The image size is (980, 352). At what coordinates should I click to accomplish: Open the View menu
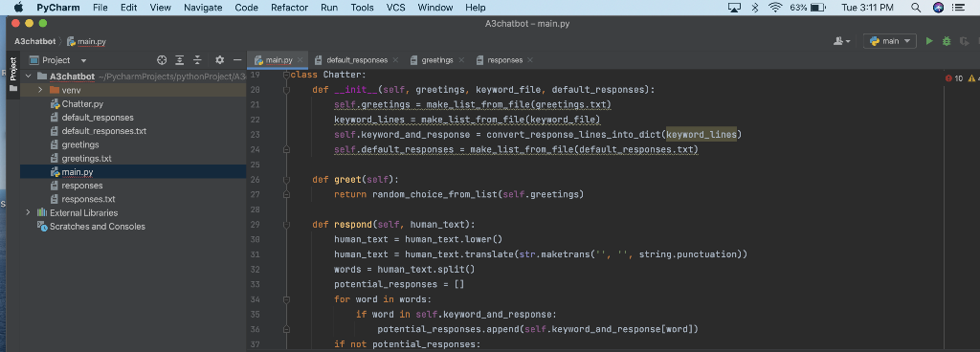(160, 8)
